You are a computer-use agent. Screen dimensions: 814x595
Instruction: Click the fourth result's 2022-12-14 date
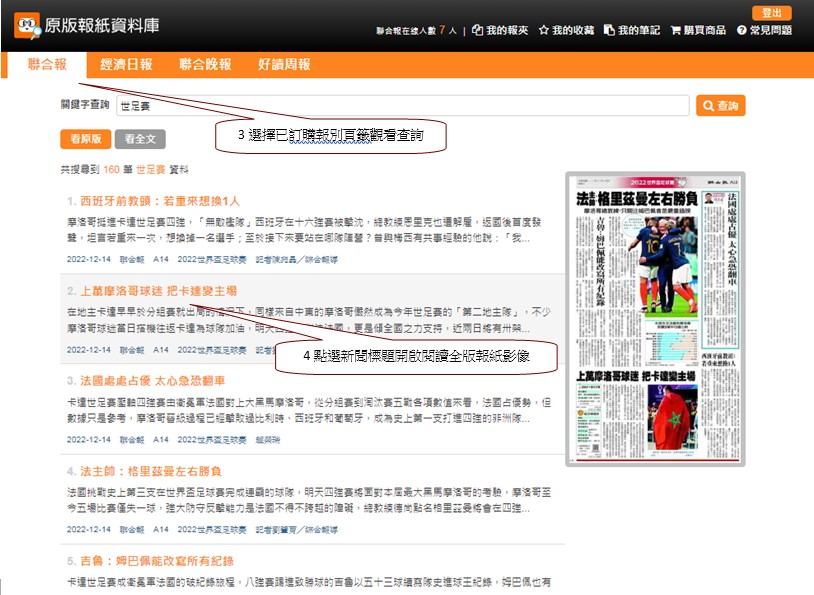click(89, 530)
